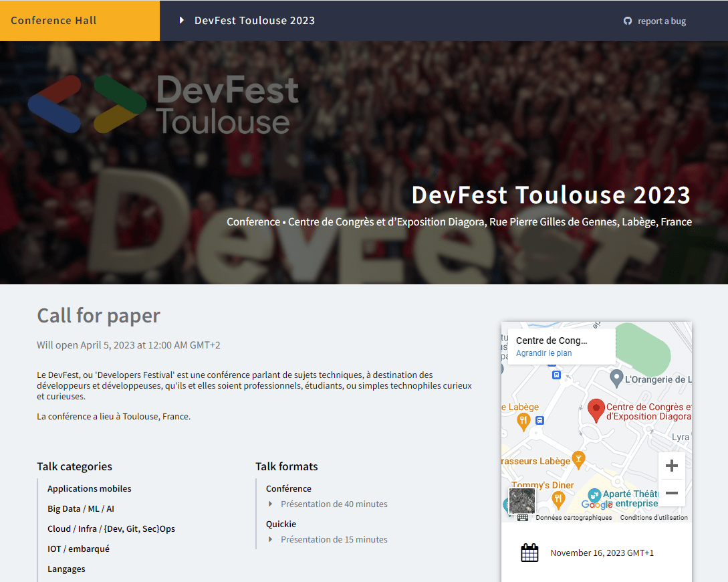Click the Talk categories heading
The height and width of the screenshot is (582, 728).
74,466
